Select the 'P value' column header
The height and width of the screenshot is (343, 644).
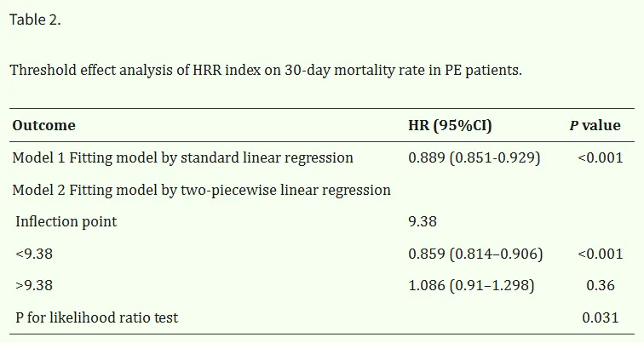(x=595, y=125)
